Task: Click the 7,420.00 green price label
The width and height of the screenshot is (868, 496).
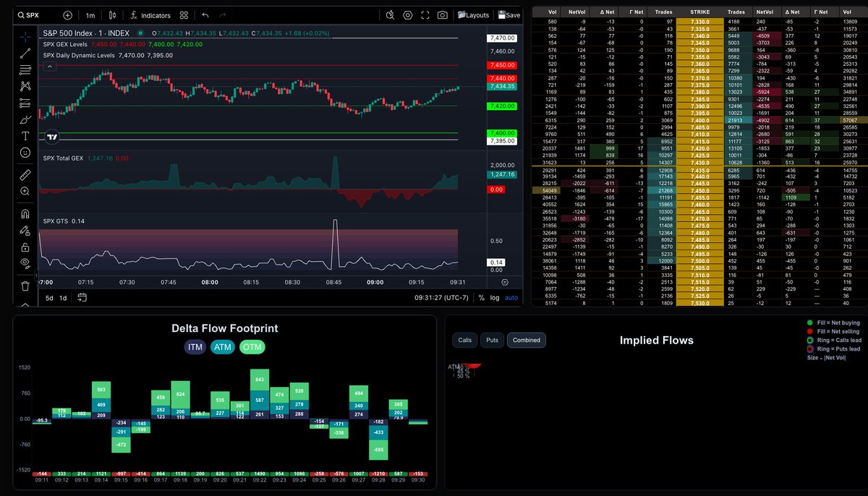Action: pos(501,106)
